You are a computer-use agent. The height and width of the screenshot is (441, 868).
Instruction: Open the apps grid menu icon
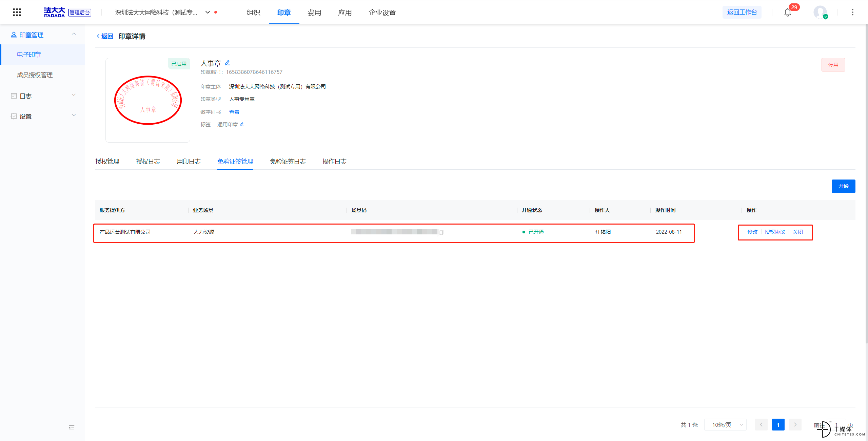17,12
